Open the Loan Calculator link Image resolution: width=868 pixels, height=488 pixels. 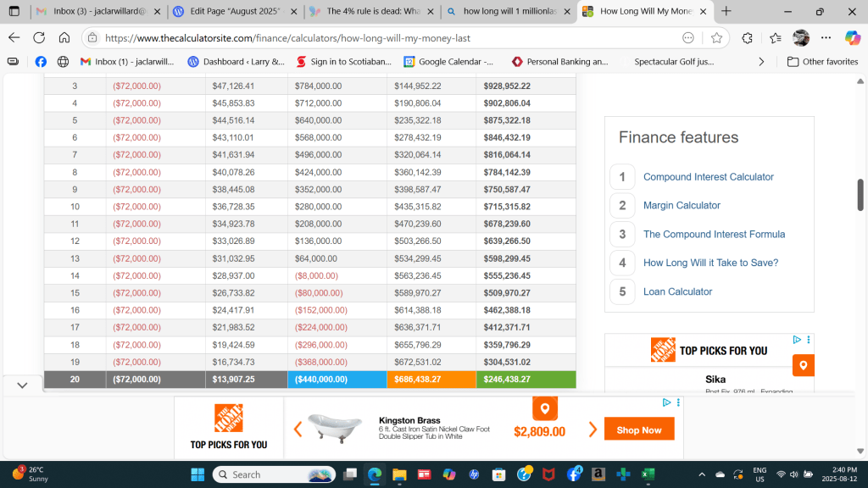(677, 291)
